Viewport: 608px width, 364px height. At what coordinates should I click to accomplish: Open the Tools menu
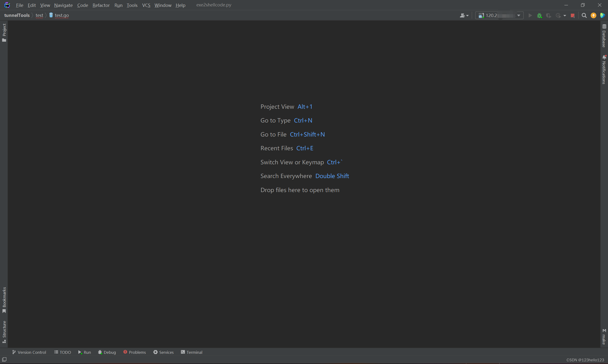pyautogui.click(x=132, y=5)
